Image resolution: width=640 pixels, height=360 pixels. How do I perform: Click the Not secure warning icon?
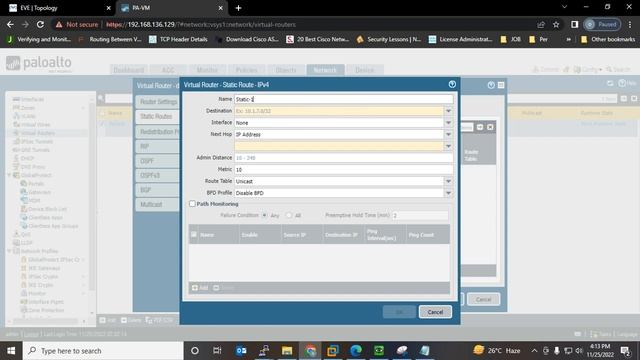(59, 24)
